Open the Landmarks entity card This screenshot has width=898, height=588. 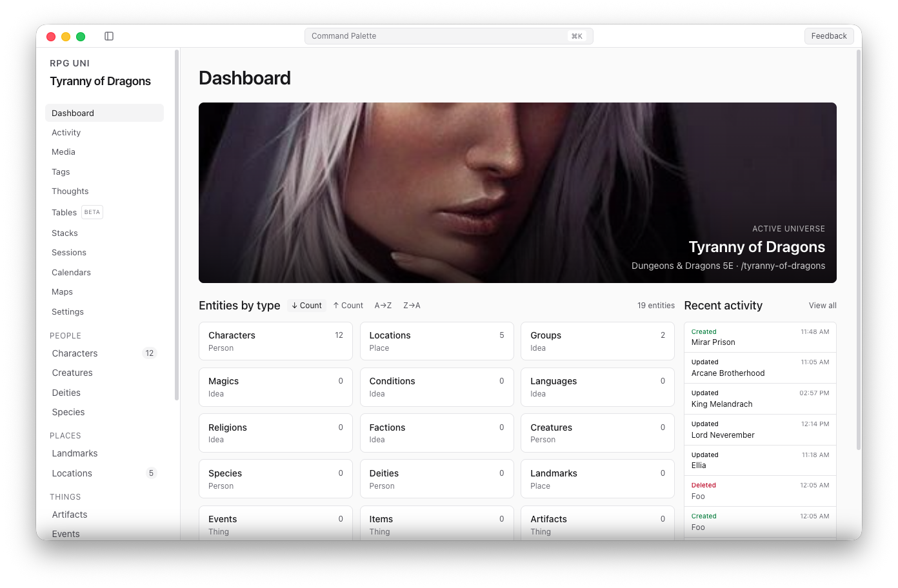click(x=597, y=479)
